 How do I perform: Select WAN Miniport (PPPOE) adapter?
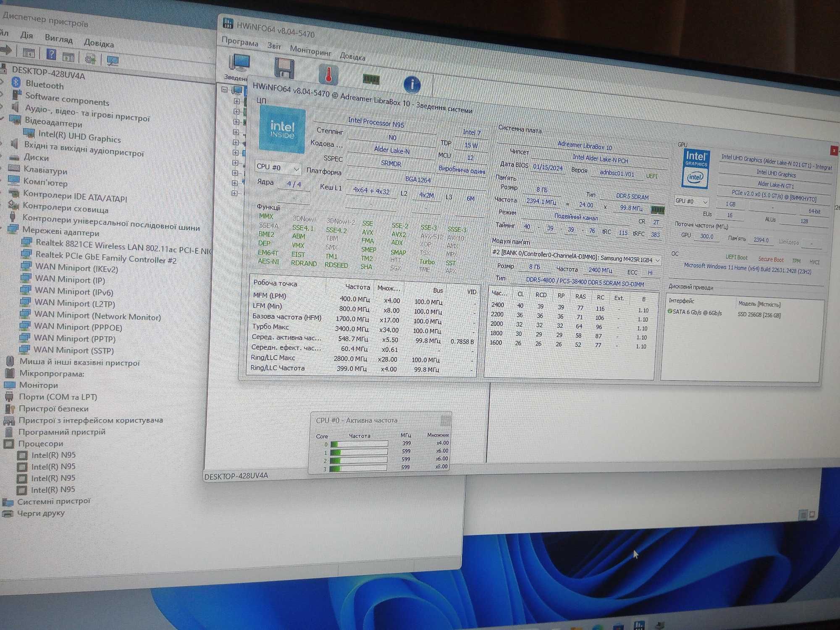pyautogui.click(x=78, y=327)
